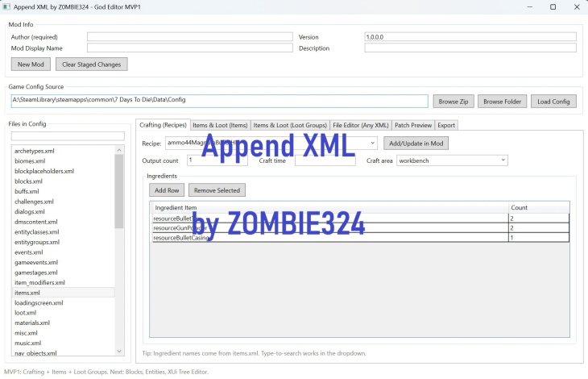Screen dimensions: 588x379
Task: Select blocks.xml in the file list
Action: [x=63, y=181]
